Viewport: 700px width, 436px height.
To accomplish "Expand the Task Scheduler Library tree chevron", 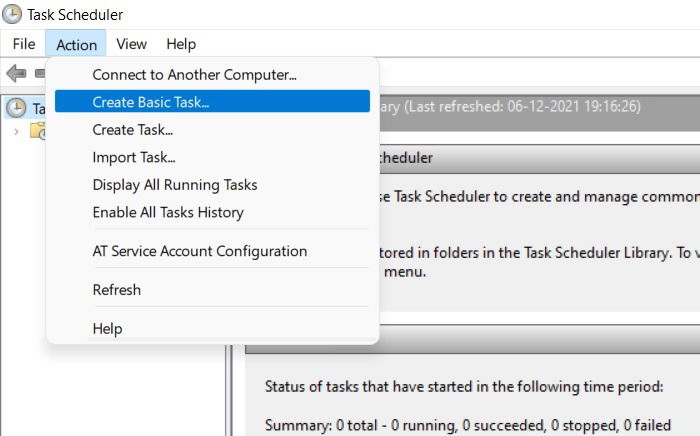I will pyautogui.click(x=17, y=132).
